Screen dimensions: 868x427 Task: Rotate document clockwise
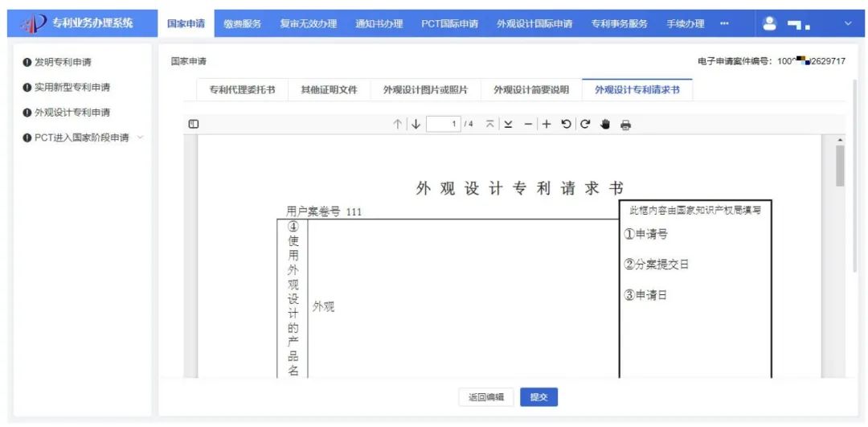tap(585, 125)
